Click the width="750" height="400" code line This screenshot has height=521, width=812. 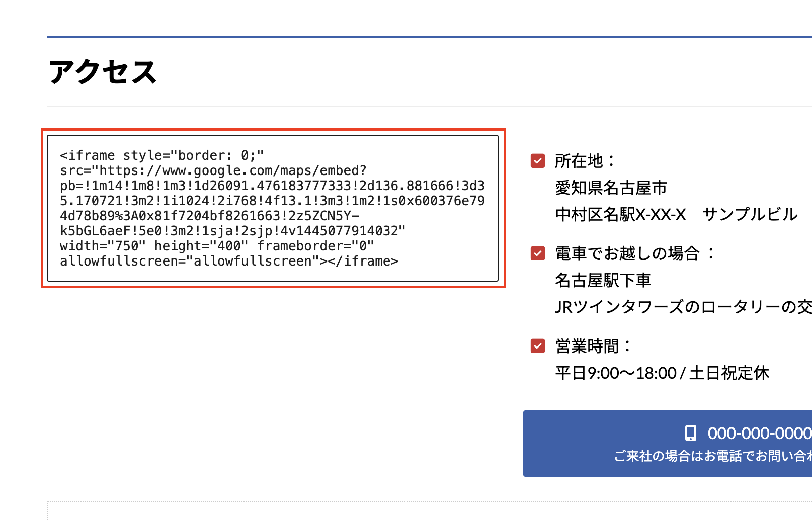tap(217, 246)
